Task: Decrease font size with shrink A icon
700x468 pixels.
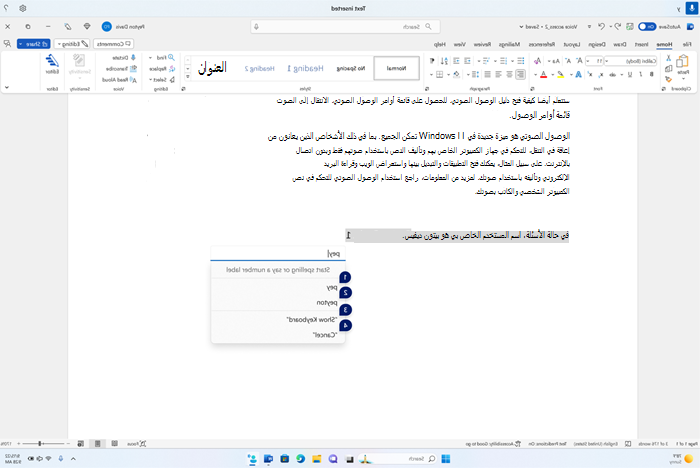Action: point(568,61)
